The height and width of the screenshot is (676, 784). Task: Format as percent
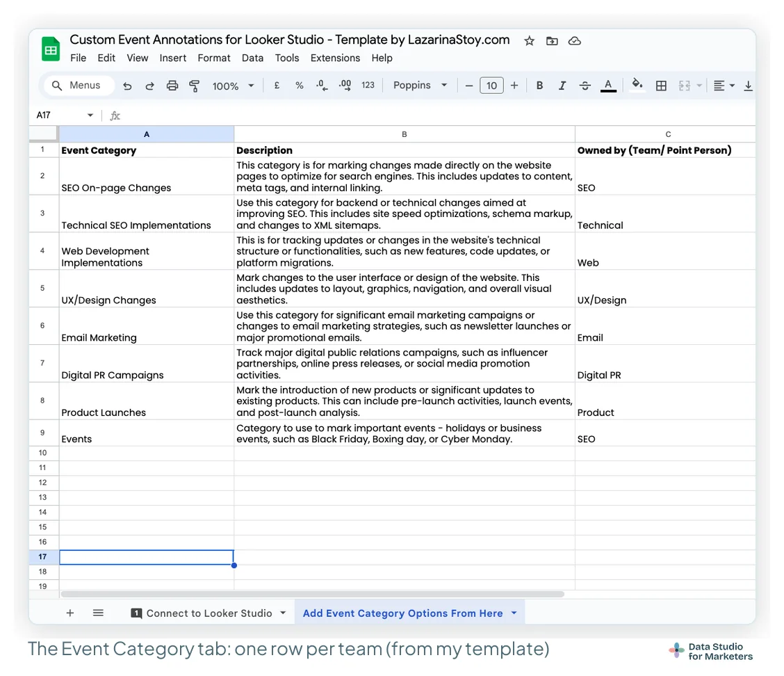[299, 86]
